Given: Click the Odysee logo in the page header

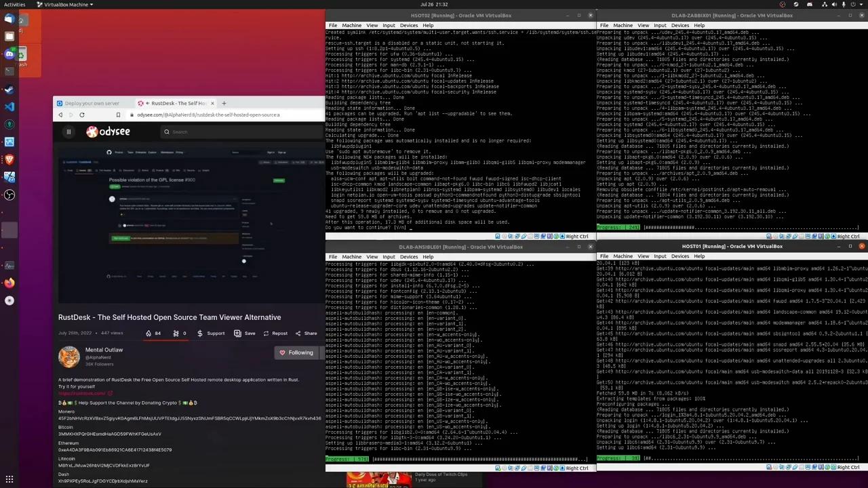Looking at the screenshot, I should pos(108,131).
